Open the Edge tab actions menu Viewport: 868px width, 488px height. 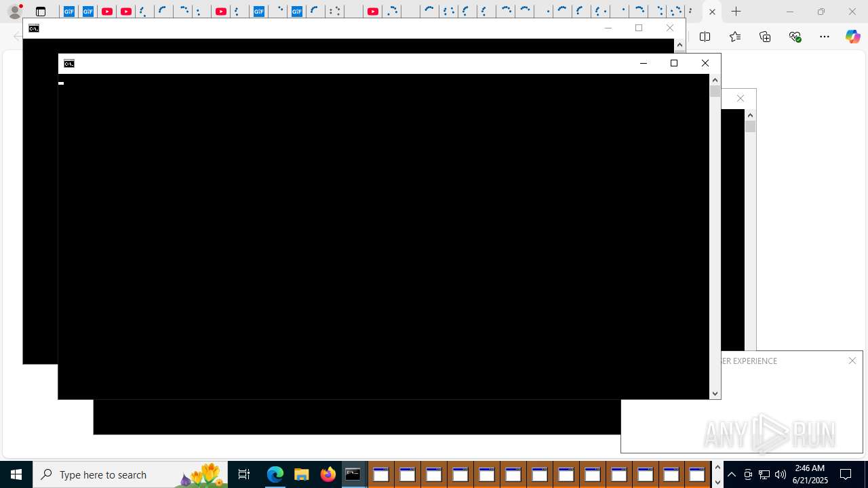pos(41,12)
